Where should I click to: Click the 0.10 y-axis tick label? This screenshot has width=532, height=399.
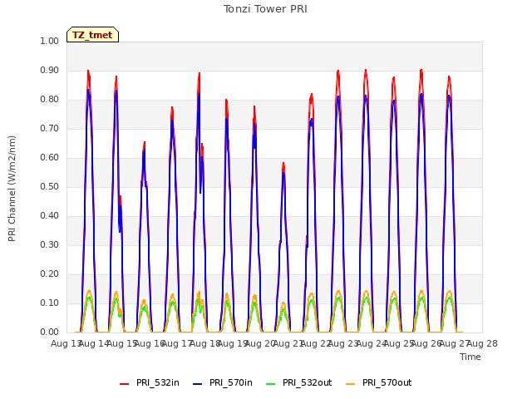pos(50,303)
